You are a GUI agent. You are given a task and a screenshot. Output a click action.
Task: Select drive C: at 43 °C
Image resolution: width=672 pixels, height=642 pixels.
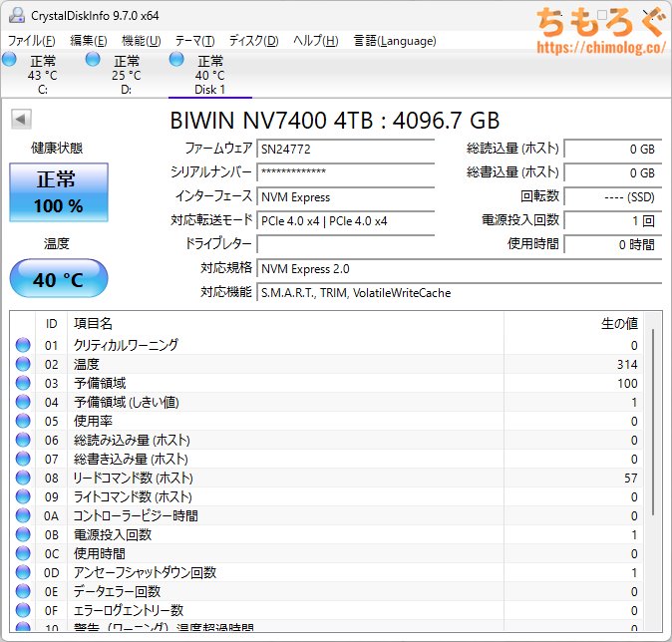[42, 74]
